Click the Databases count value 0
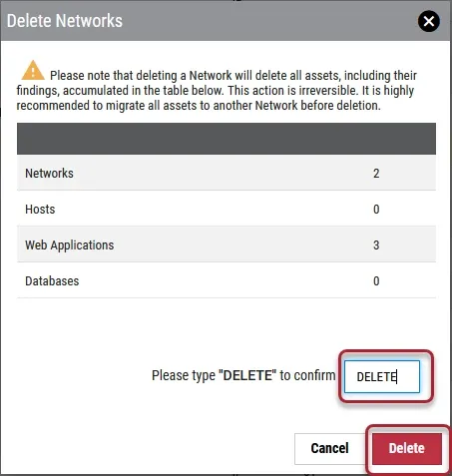 point(376,281)
